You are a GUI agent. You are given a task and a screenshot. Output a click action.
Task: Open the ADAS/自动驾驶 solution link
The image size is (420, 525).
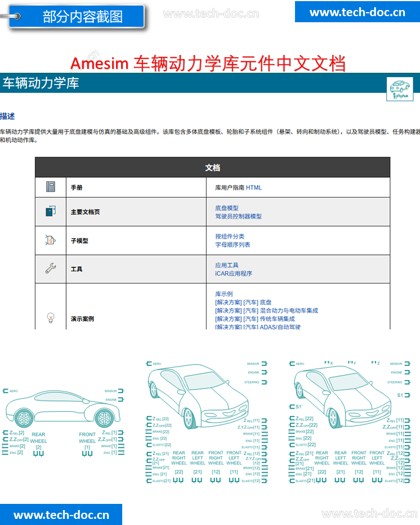258,327
